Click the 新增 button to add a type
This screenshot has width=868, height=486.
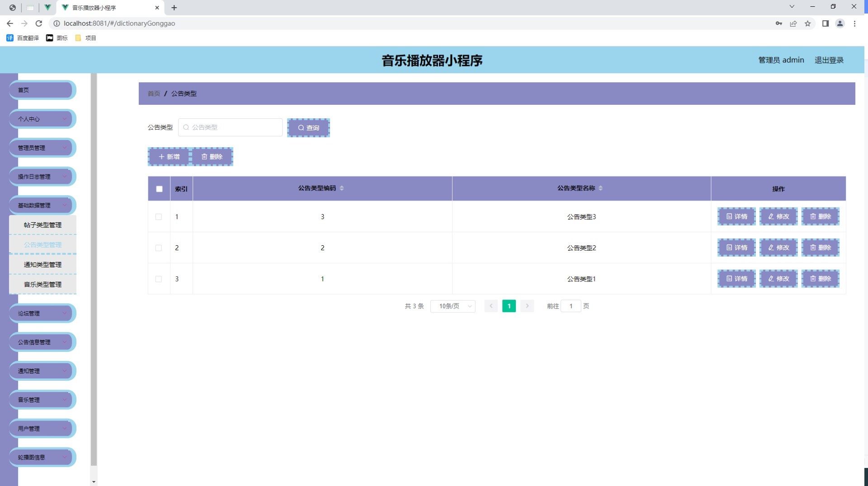click(169, 157)
